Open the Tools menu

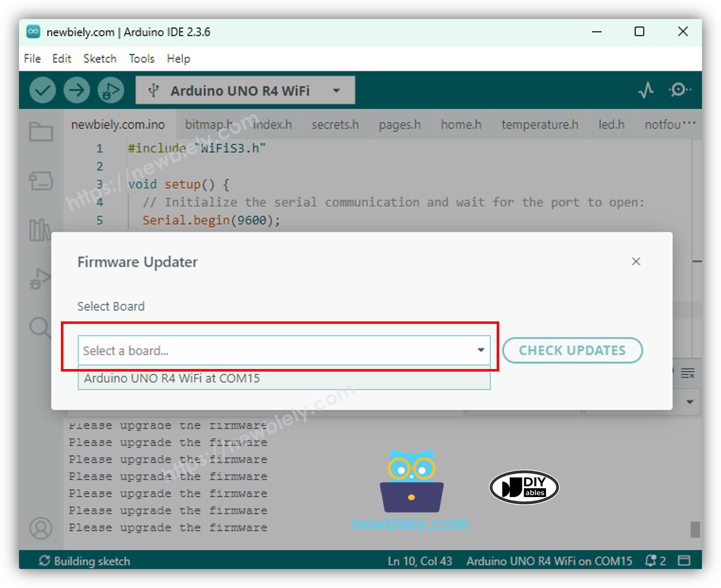click(x=141, y=58)
